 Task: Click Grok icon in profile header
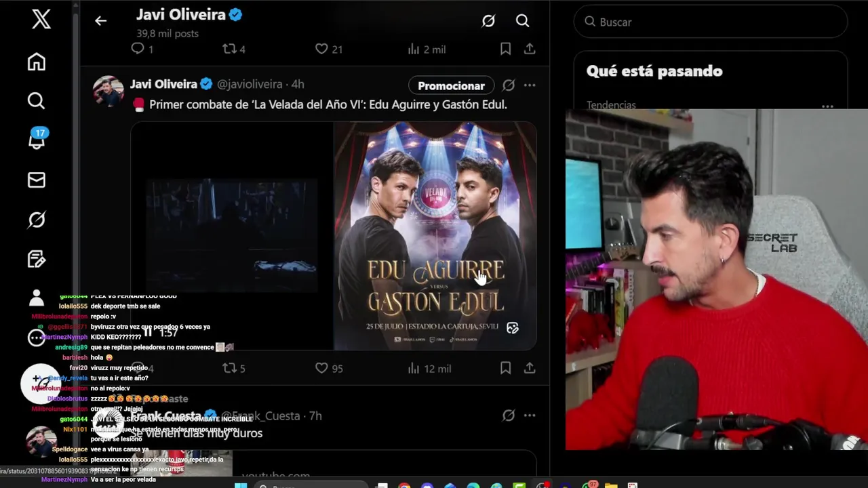pyautogui.click(x=488, y=21)
